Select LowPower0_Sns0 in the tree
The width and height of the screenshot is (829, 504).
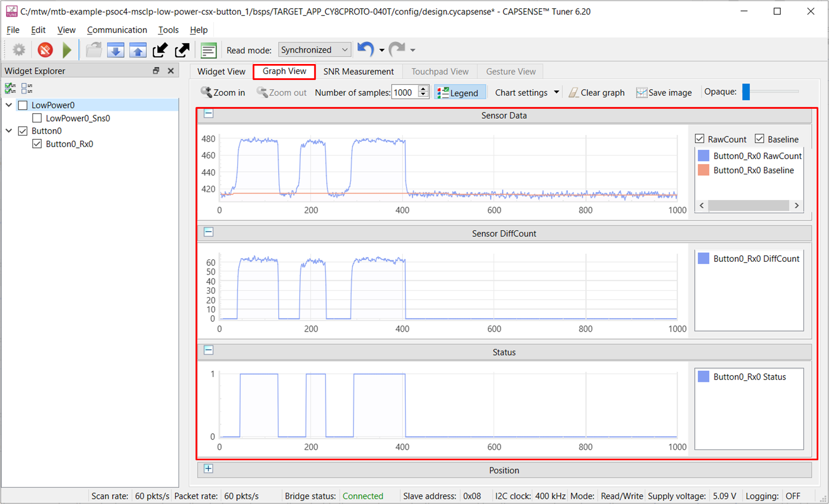78,118
